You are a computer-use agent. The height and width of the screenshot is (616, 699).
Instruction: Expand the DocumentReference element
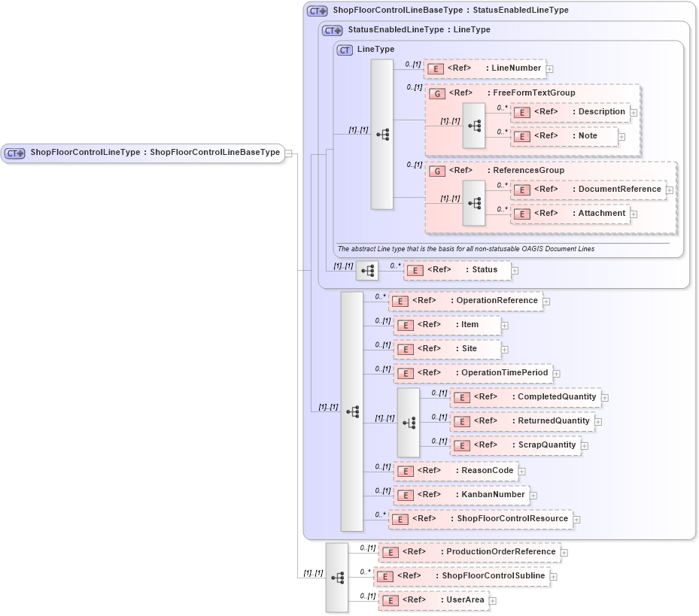click(668, 189)
